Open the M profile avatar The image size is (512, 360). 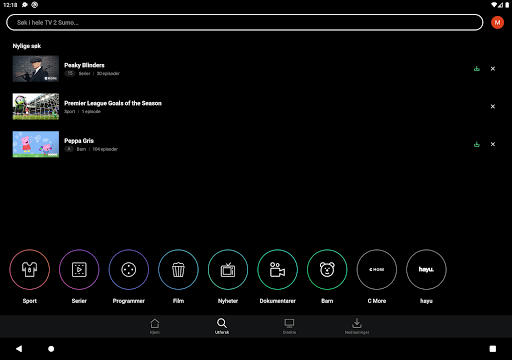pyautogui.click(x=497, y=22)
